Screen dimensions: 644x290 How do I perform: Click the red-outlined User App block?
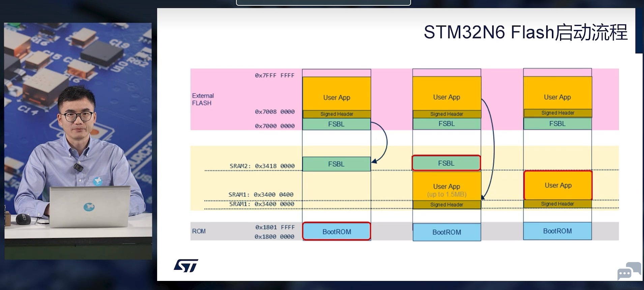[558, 185]
